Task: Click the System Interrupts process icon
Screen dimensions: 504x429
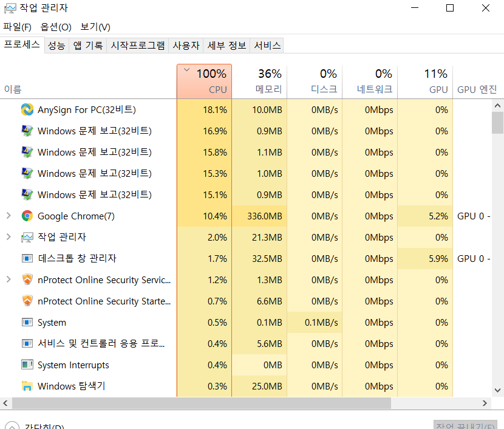Action: pos(27,365)
